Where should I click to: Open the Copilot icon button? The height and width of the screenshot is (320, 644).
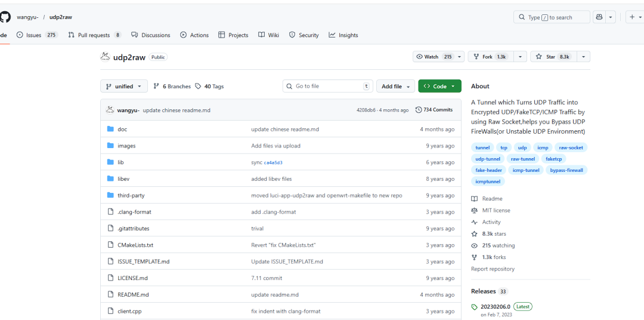(x=599, y=17)
